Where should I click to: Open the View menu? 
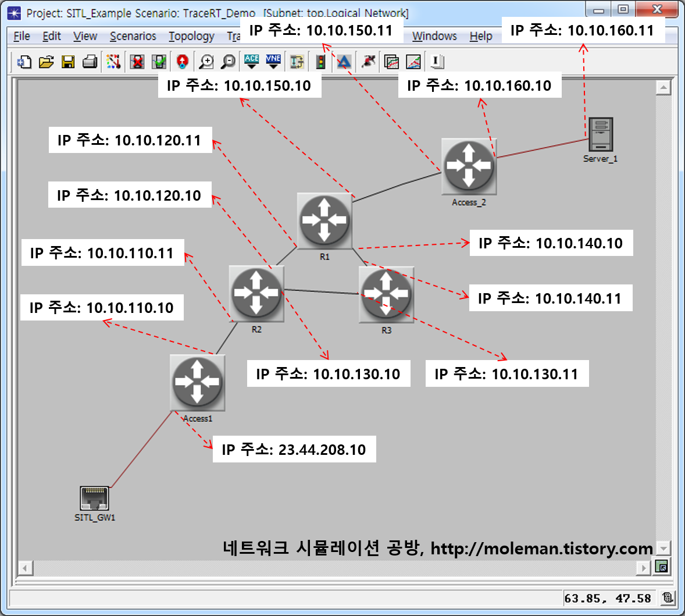click(85, 36)
